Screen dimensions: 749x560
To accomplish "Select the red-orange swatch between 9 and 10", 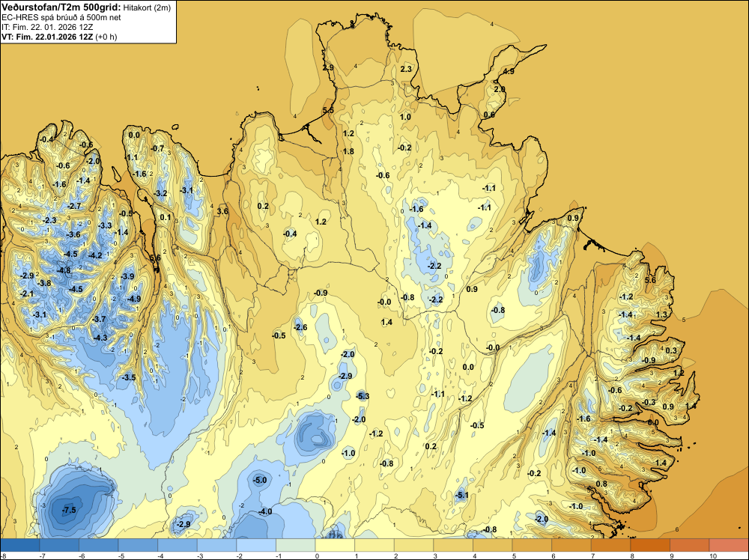I will coord(690,545).
